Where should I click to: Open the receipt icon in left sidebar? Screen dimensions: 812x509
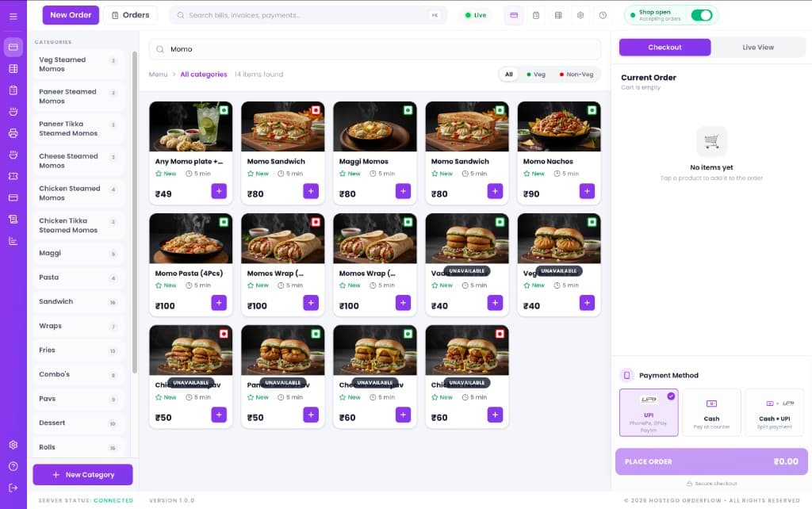click(13, 219)
